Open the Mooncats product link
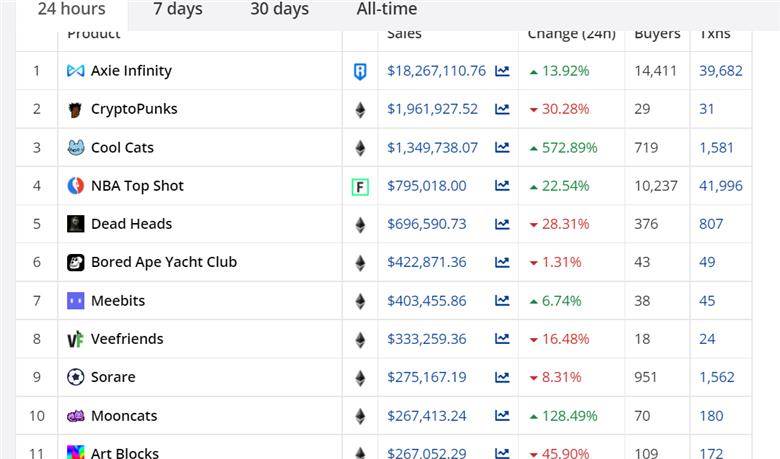 pos(124,416)
